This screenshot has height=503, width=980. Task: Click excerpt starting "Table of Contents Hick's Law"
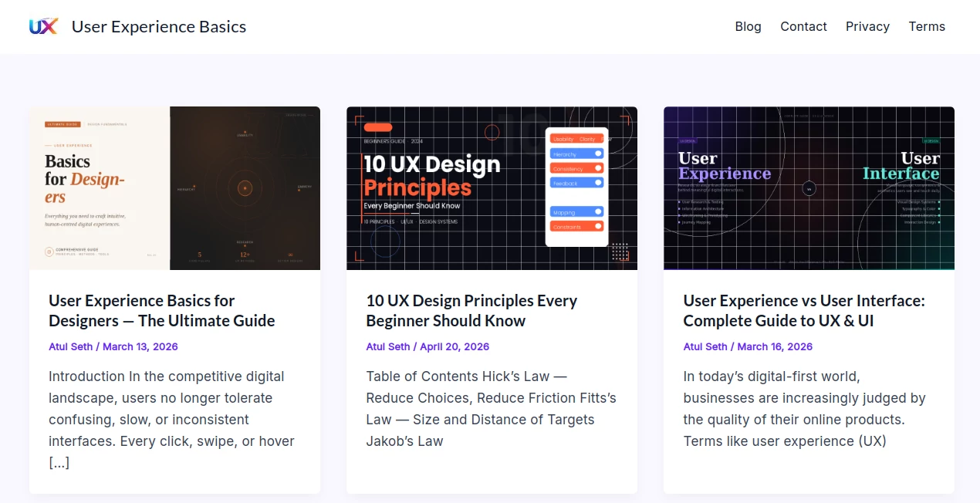tap(491, 409)
